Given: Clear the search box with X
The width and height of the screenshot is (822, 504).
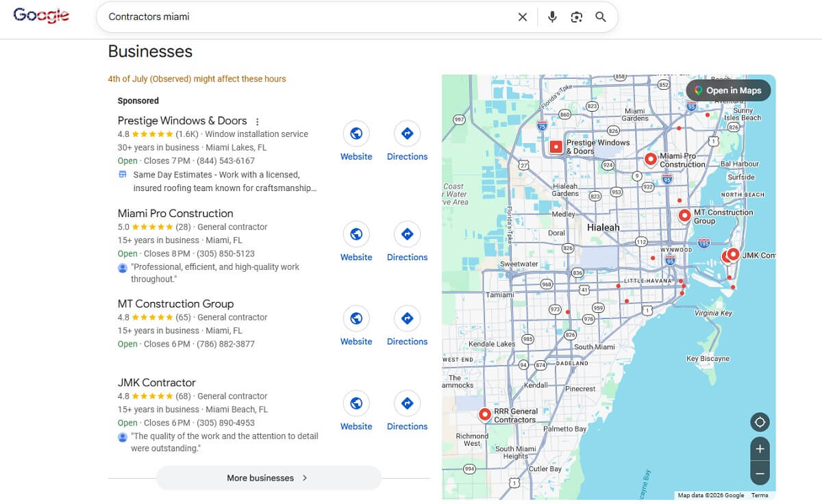Looking at the screenshot, I should click(x=523, y=17).
